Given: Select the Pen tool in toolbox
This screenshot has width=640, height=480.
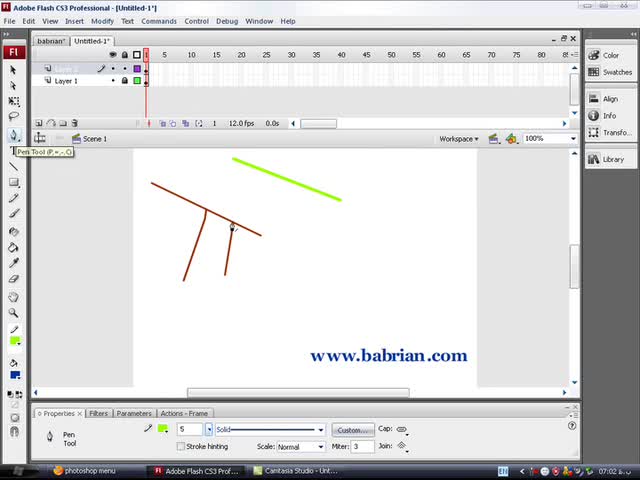Looking at the screenshot, I should pyautogui.click(x=13, y=135).
